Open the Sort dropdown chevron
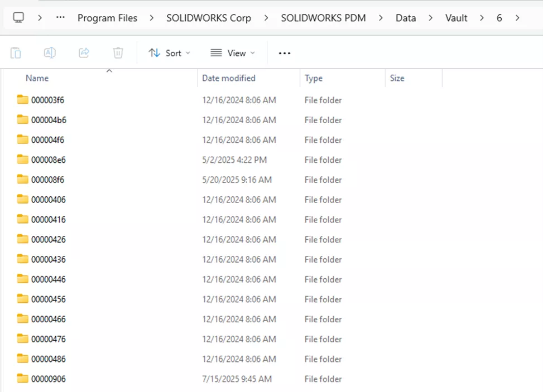Image resolution: width=543 pixels, height=392 pixels. tap(187, 53)
